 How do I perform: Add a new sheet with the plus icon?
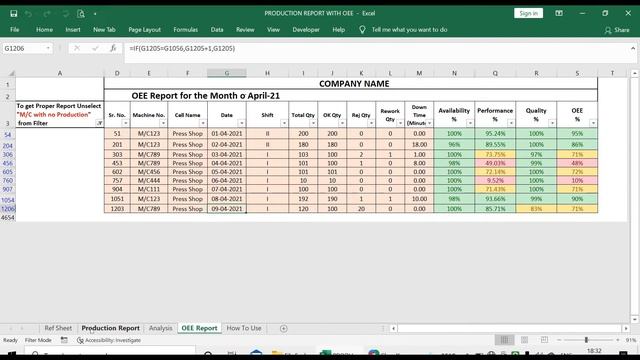(284, 329)
